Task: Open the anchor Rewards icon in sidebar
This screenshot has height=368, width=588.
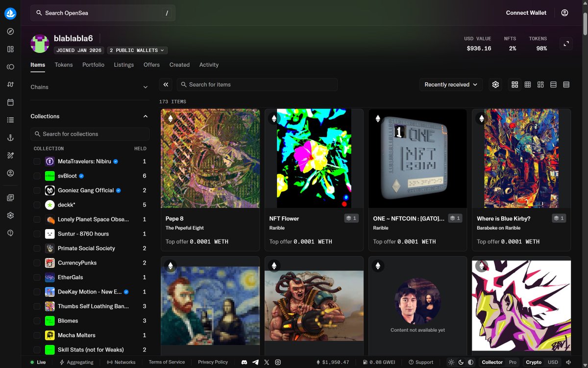Action: (10, 138)
